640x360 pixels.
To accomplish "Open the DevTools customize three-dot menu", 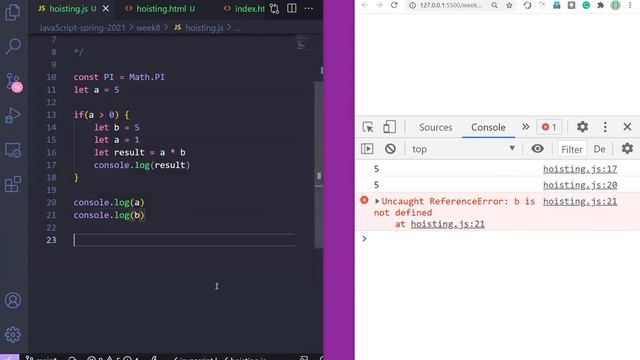I will (605, 127).
